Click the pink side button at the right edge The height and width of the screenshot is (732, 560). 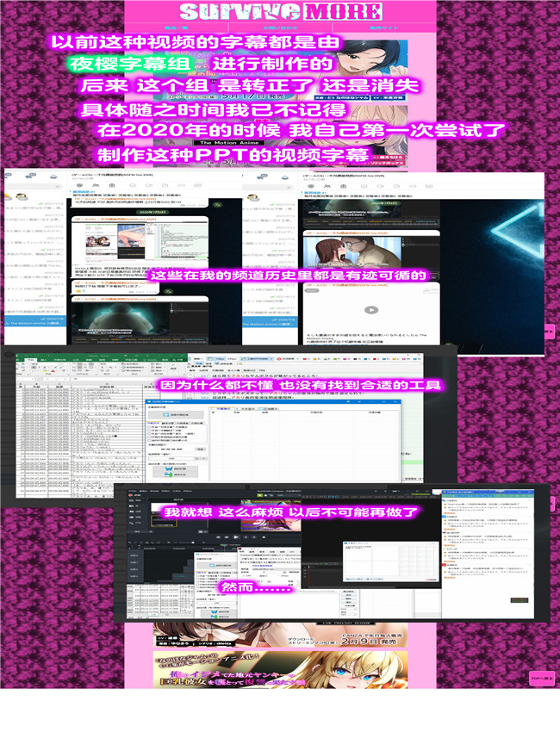point(549,332)
